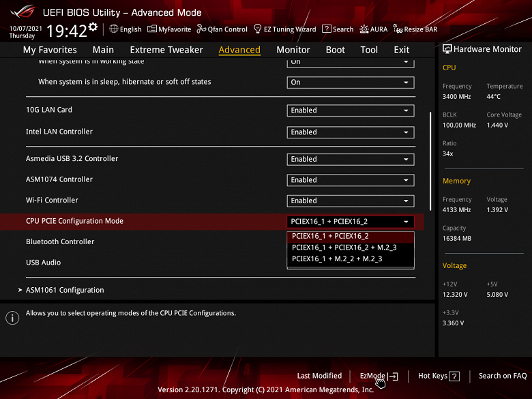Image resolution: width=532 pixels, height=399 pixels.
Task: Select Intel LAN Controller row label
Action: pos(59,132)
